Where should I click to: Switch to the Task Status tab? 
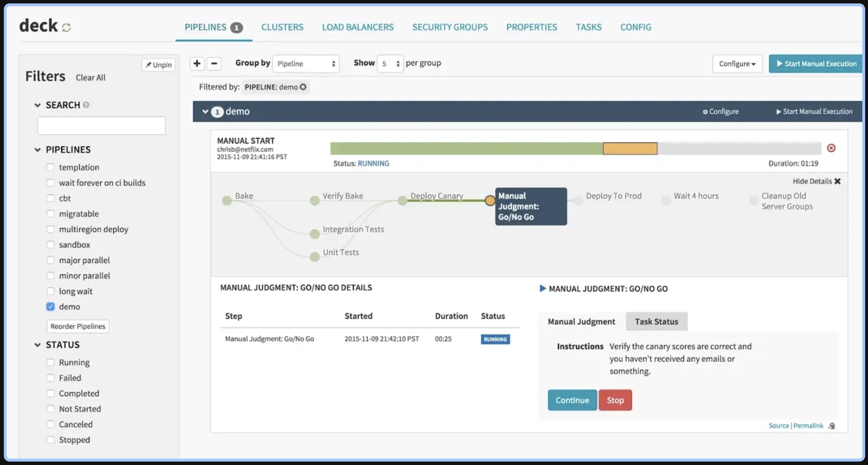coord(656,322)
